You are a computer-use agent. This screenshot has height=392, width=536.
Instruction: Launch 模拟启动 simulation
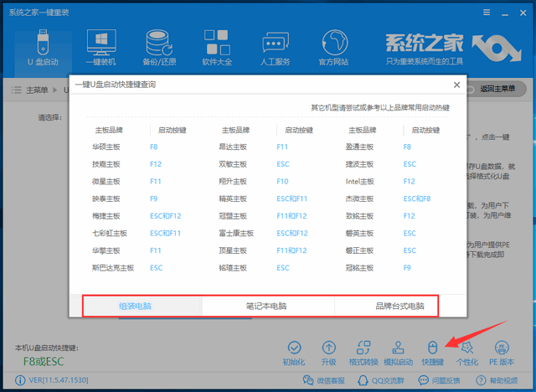tap(398, 353)
